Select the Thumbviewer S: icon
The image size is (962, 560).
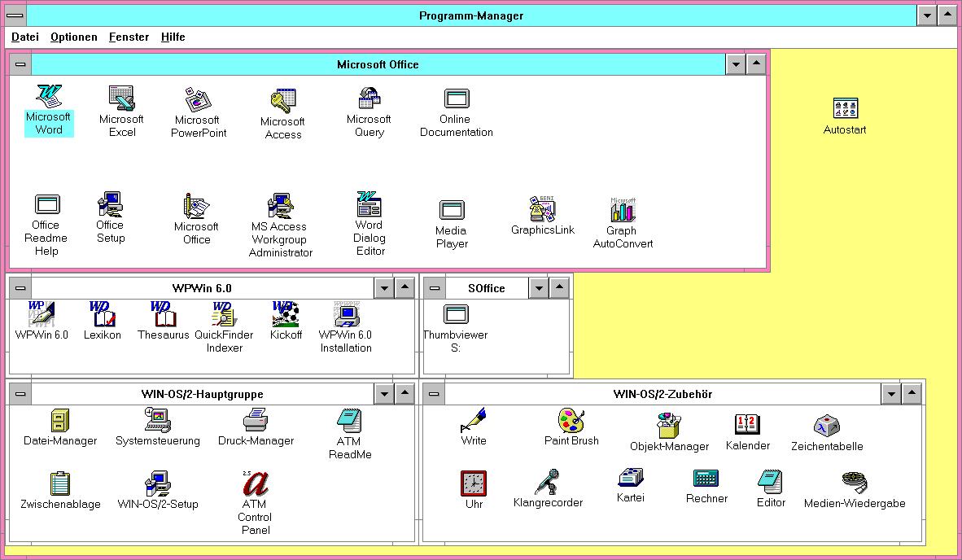(x=455, y=314)
